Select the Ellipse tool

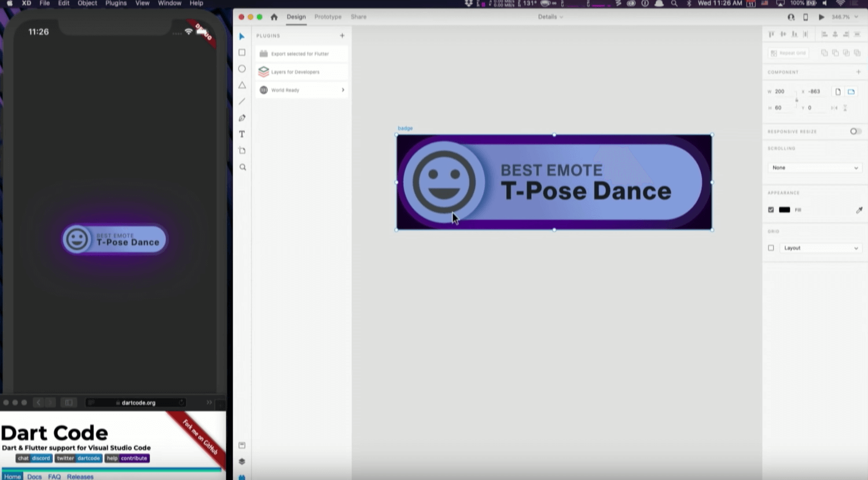point(242,69)
